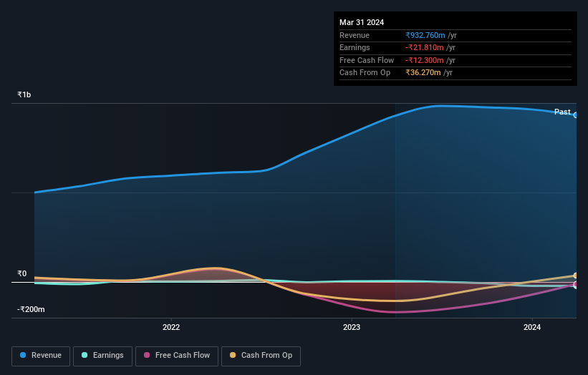Click the Cash From Op label in tooltip
588x375 pixels.
[365, 73]
